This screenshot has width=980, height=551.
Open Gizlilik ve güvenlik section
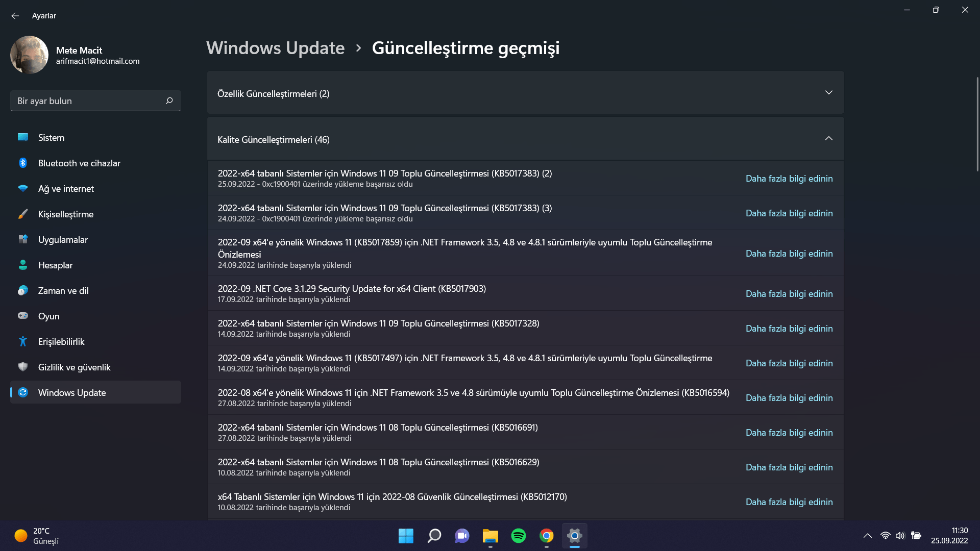coord(74,367)
